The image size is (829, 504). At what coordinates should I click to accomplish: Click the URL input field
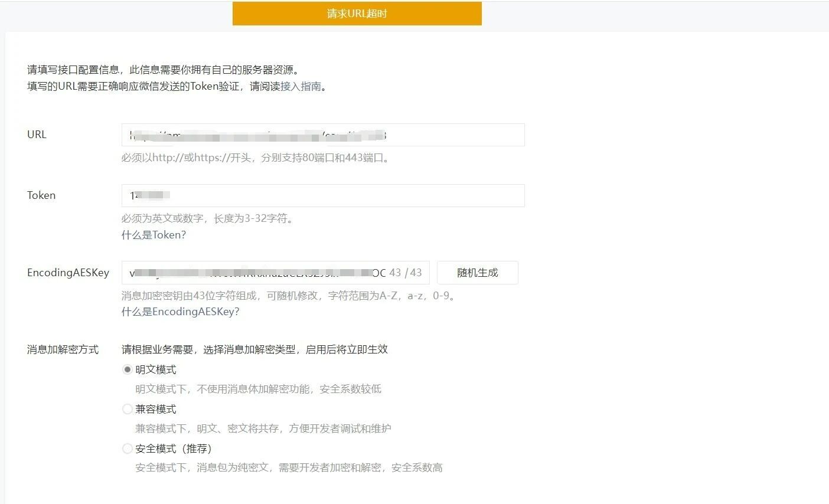[x=323, y=135]
